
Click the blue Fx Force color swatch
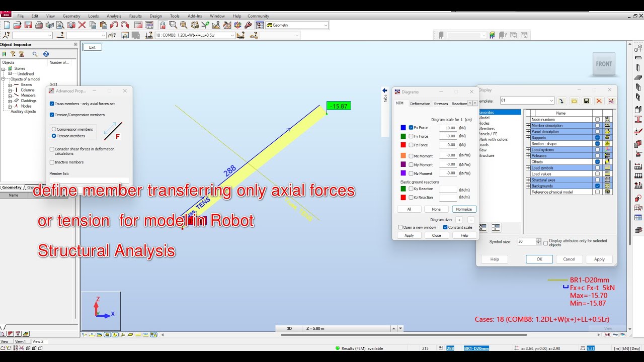pyautogui.click(x=404, y=128)
